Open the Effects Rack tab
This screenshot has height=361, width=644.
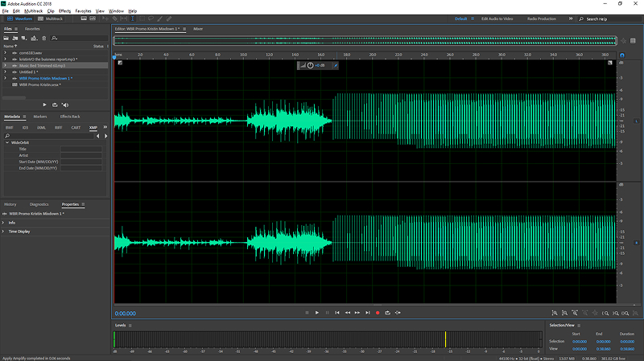pos(70,117)
